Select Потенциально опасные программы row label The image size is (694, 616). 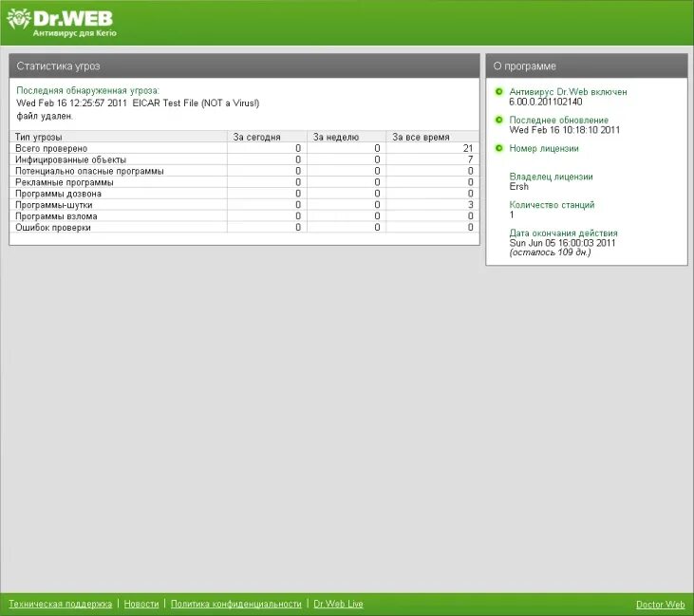tap(89, 171)
